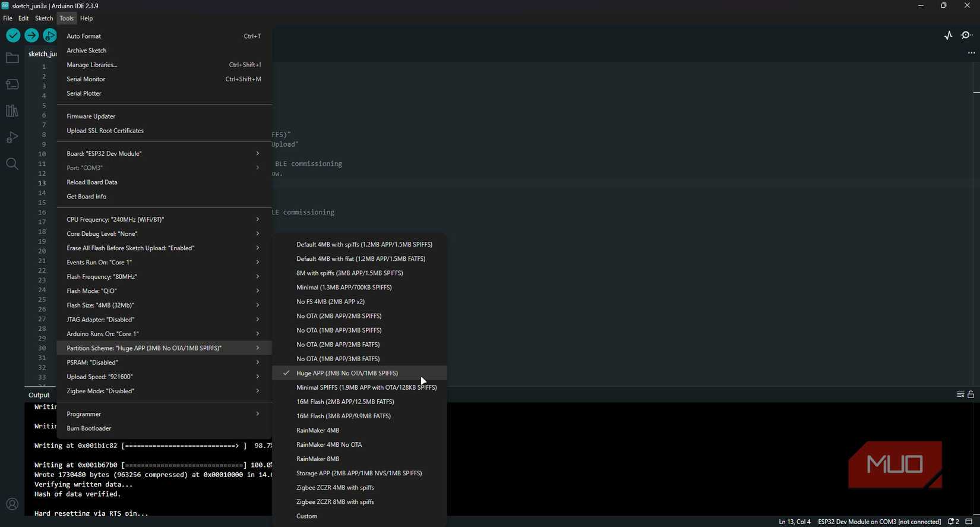Expand the Programmer submenu
This screenshot has height=527, width=980.
click(164, 414)
